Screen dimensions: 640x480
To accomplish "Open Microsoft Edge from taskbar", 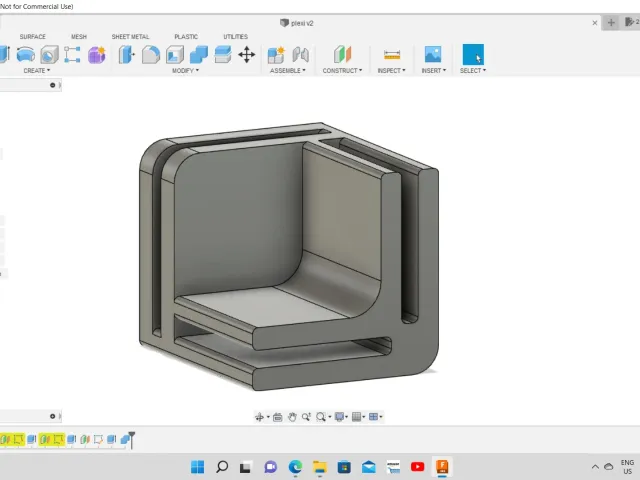I will click(x=295, y=467).
